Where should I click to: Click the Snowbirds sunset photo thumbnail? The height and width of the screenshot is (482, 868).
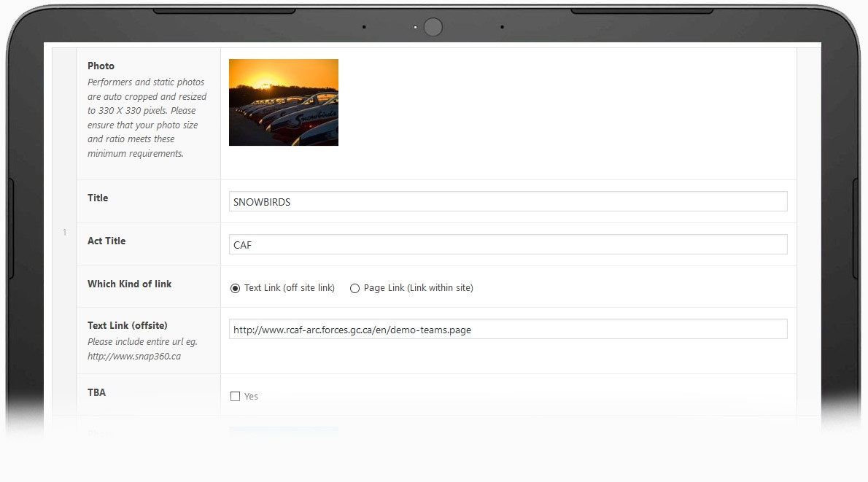pyautogui.click(x=284, y=102)
